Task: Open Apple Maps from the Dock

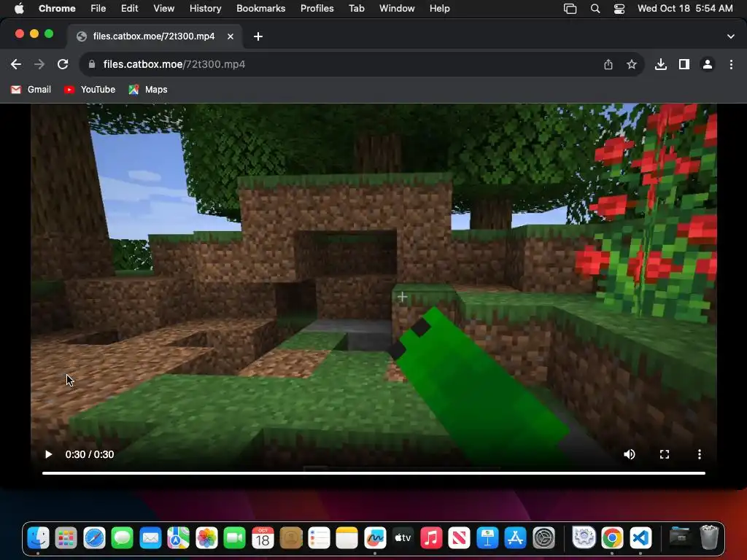Action: point(179,538)
